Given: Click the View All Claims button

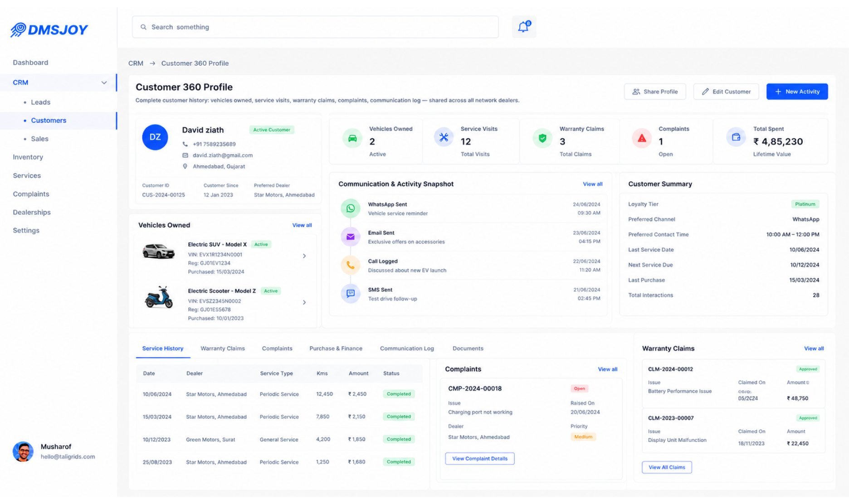Looking at the screenshot, I should coord(667,467).
